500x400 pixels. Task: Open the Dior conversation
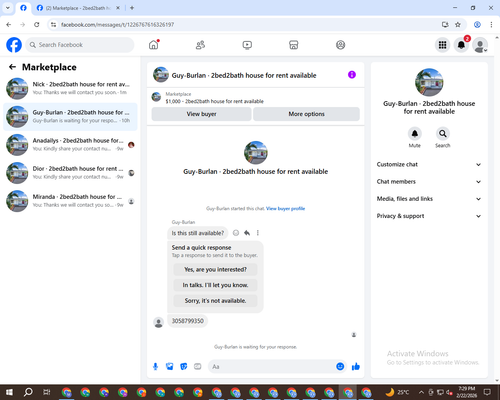point(70,173)
